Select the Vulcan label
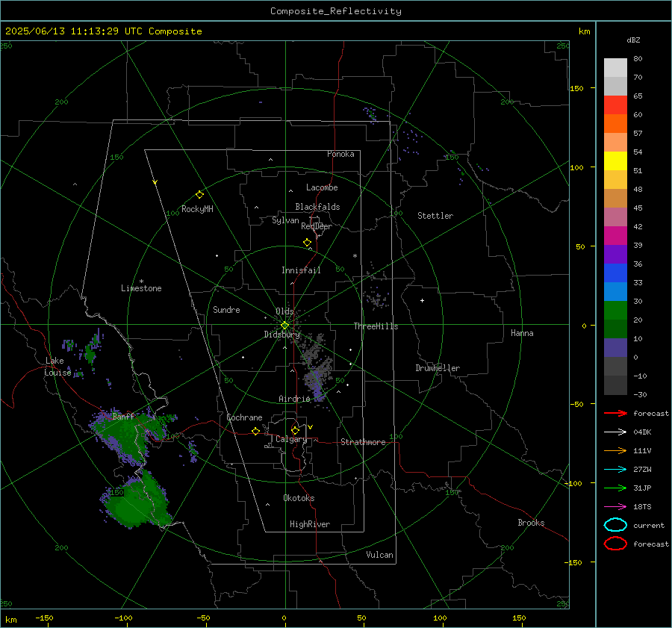The width and height of the screenshot is (672, 628). click(x=380, y=555)
